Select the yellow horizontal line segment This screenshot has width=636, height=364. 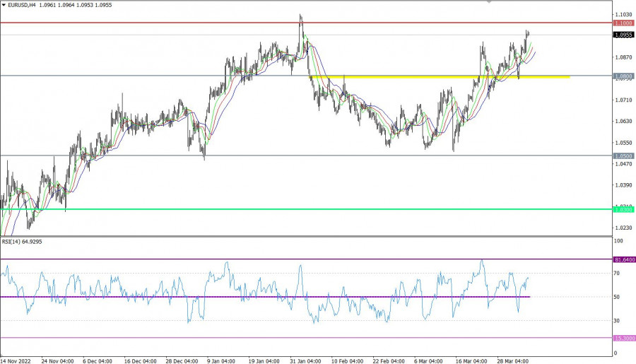438,76
